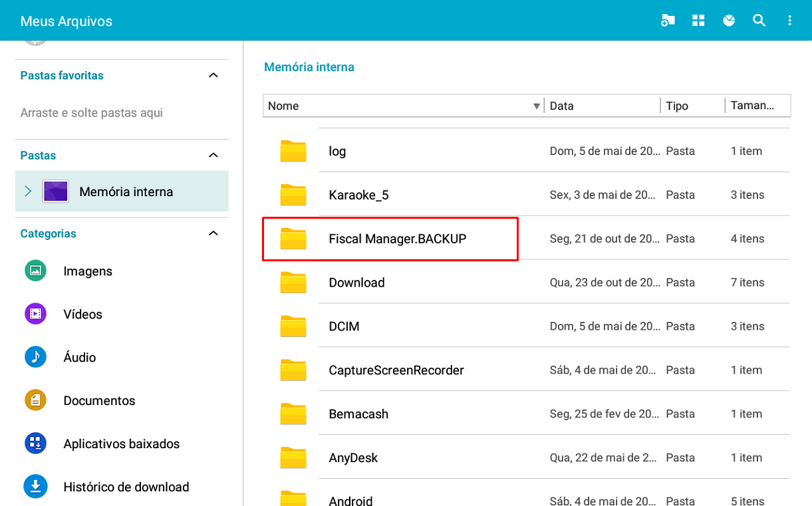Click the Vídeos category icon
812x506 pixels.
(x=36, y=314)
